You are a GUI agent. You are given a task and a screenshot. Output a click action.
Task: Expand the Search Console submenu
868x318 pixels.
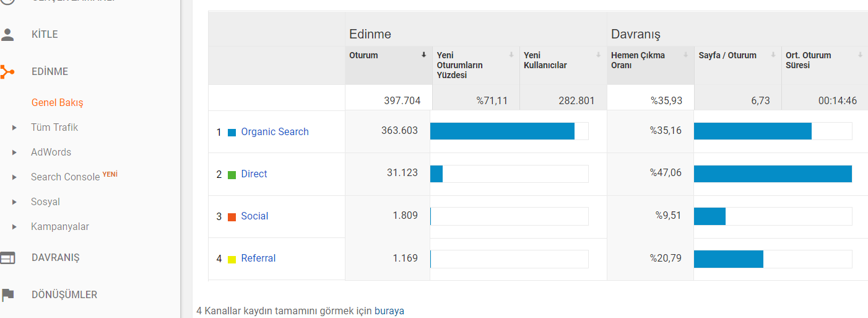coord(14,177)
